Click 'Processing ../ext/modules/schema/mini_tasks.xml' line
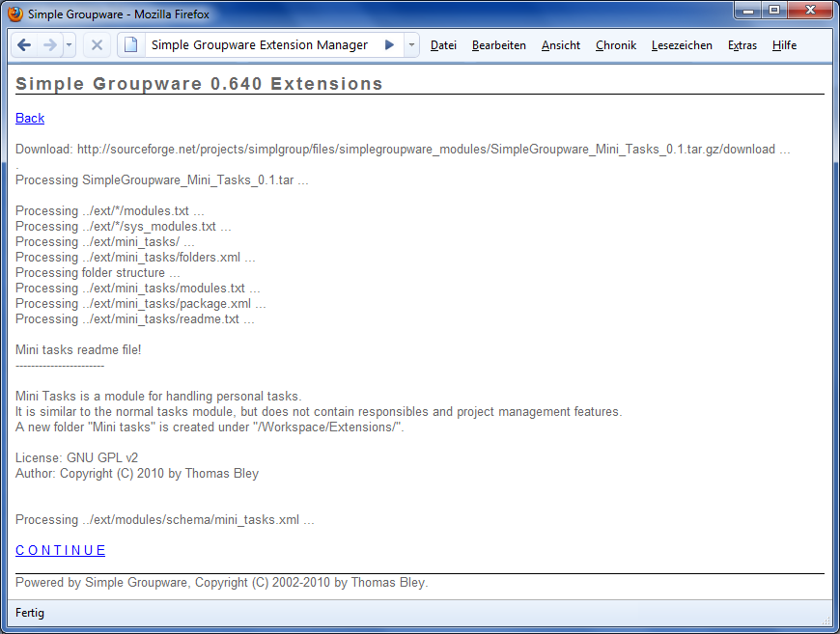The height and width of the screenshot is (634, 840). [165, 520]
